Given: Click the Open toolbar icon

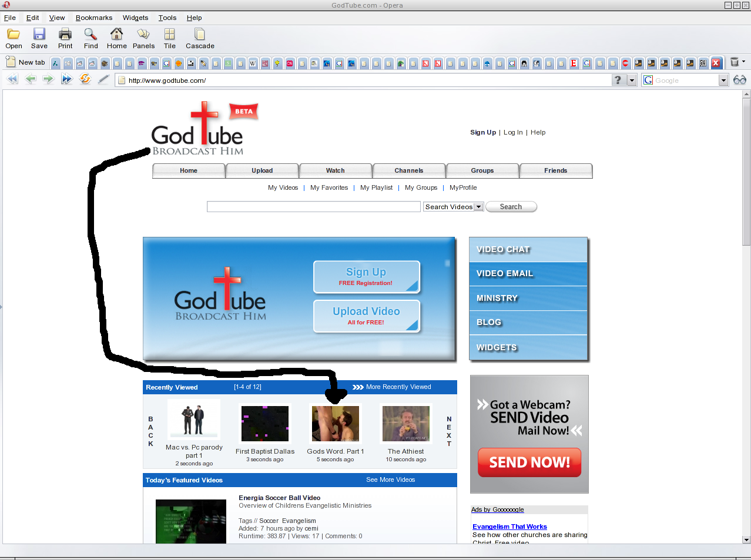Looking at the screenshot, I should (x=14, y=38).
